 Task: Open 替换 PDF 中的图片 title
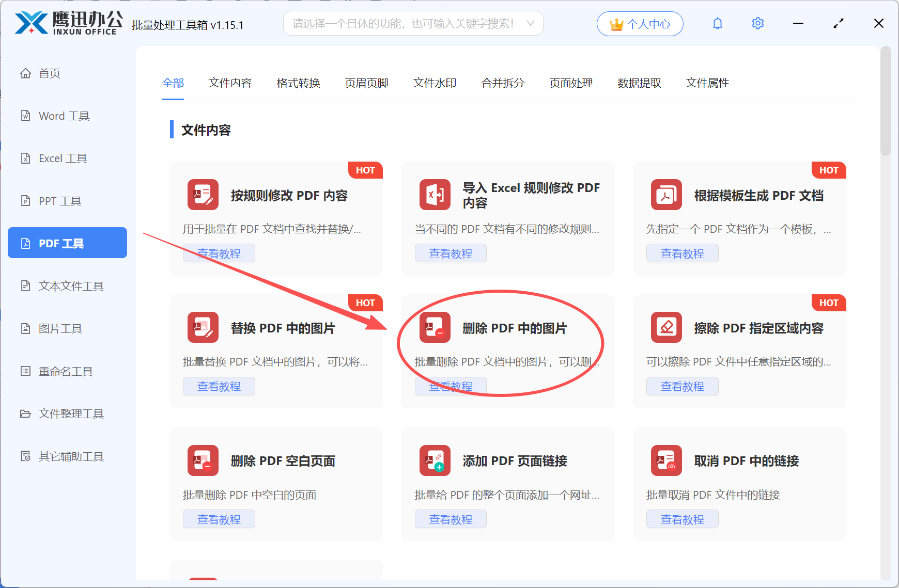click(x=283, y=328)
